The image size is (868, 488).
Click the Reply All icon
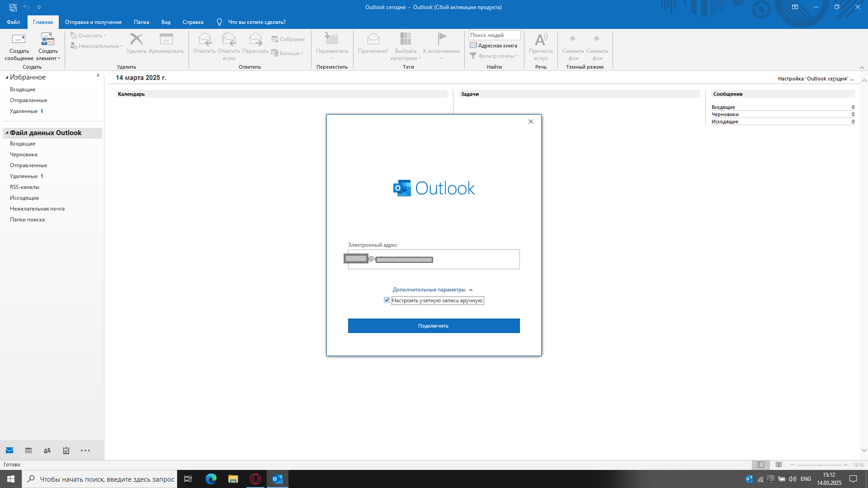point(229,39)
